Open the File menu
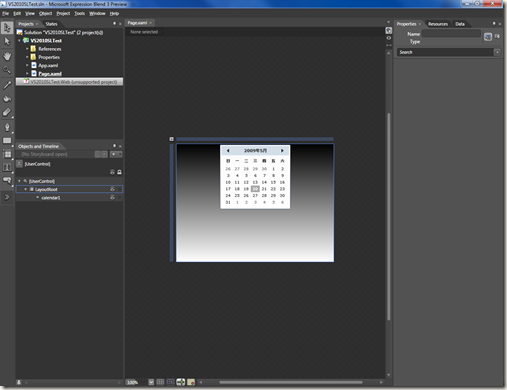The width and height of the screenshot is (507, 390). [5, 13]
